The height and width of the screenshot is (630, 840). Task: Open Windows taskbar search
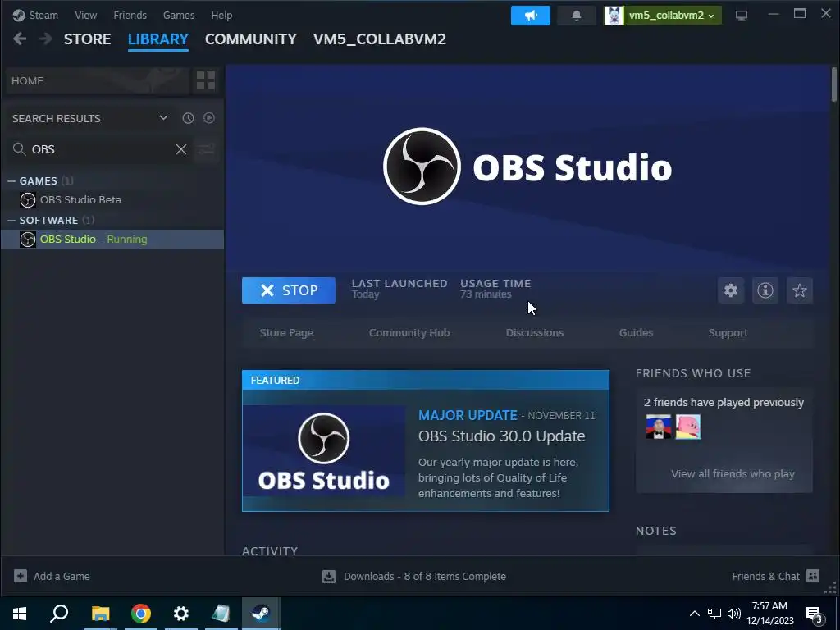coord(59,614)
